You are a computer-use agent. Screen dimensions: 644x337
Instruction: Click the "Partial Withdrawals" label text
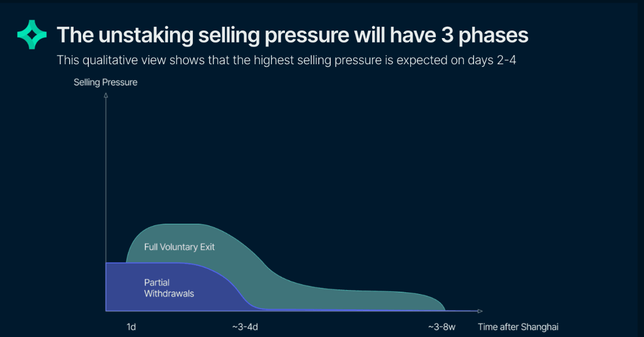coord(169,288)
